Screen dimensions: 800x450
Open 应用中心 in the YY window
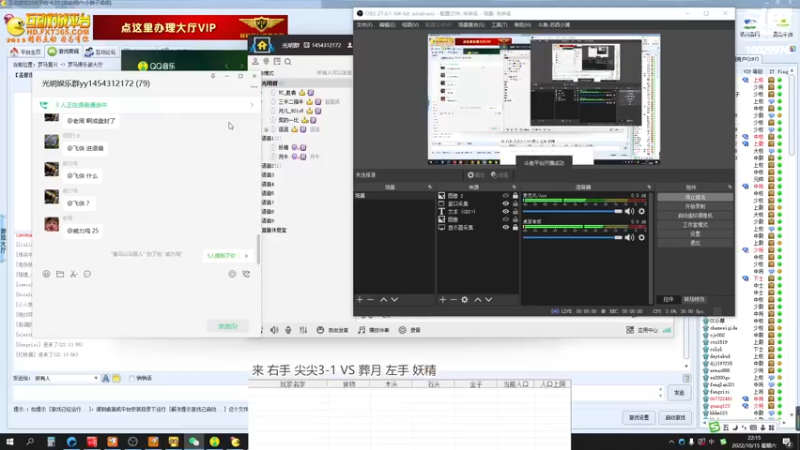point(642,330)
